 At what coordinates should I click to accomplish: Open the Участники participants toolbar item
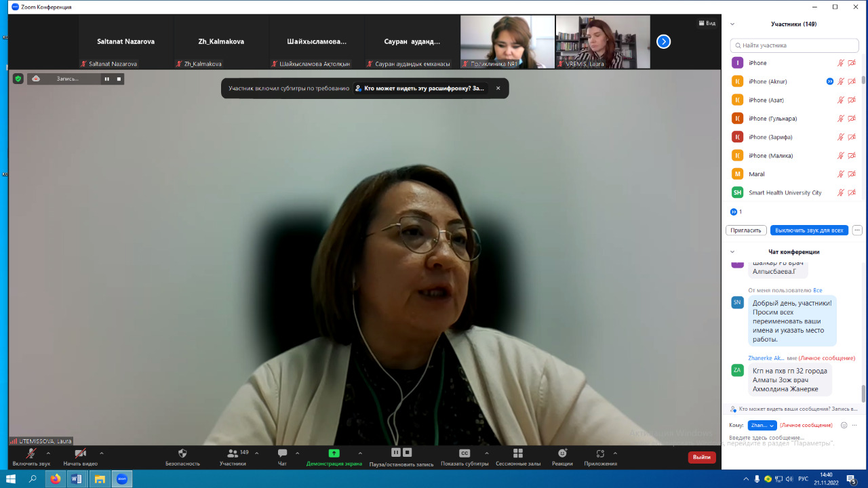(x=233, y=453)
